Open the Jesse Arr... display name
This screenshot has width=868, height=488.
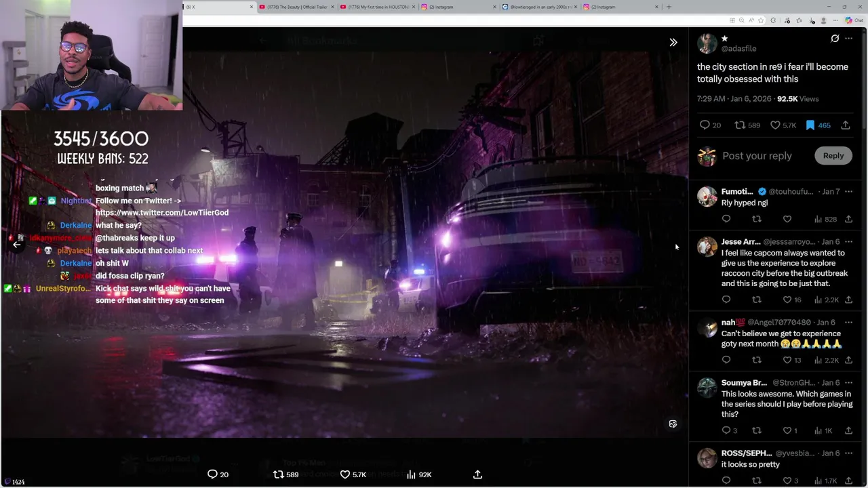pyautogui.click(x=741, y=242)
